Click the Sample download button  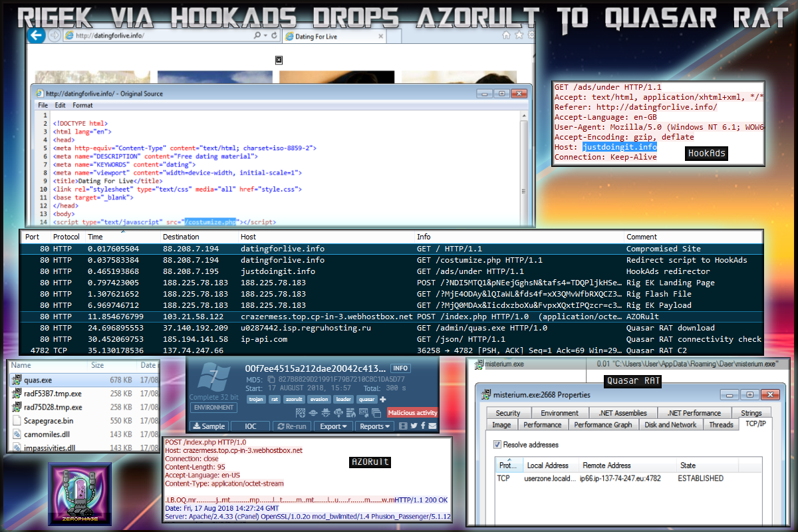coord(209,426)
